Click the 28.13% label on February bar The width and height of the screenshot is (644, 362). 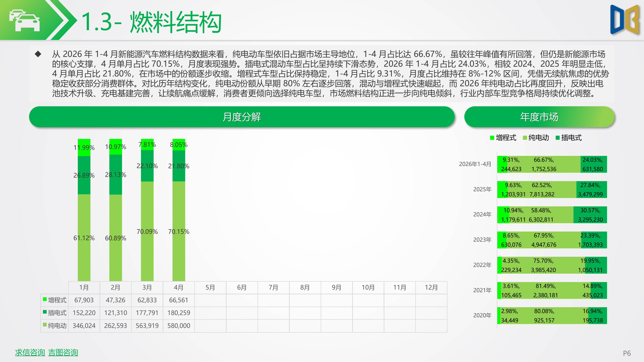[x=116, y=175]
